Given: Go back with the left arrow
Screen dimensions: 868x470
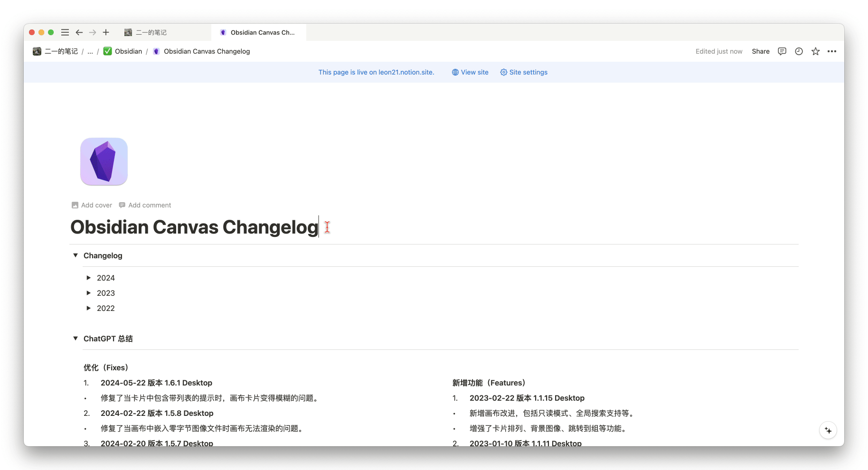Looking at the screenshot, I should [79, 32].
